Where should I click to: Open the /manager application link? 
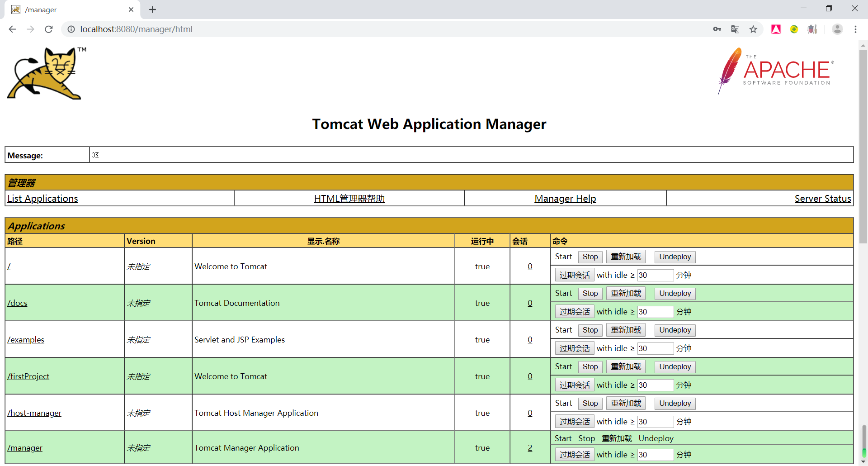tap(25, 448)
